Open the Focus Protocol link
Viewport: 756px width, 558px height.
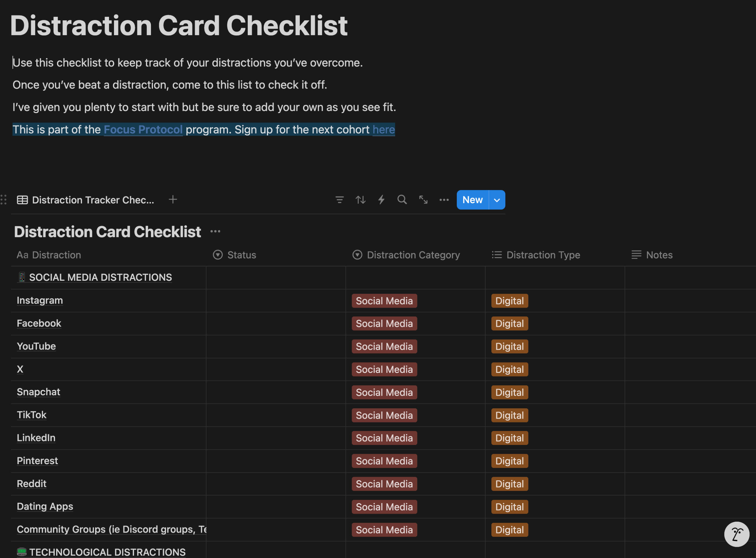[x=143, y=130]
